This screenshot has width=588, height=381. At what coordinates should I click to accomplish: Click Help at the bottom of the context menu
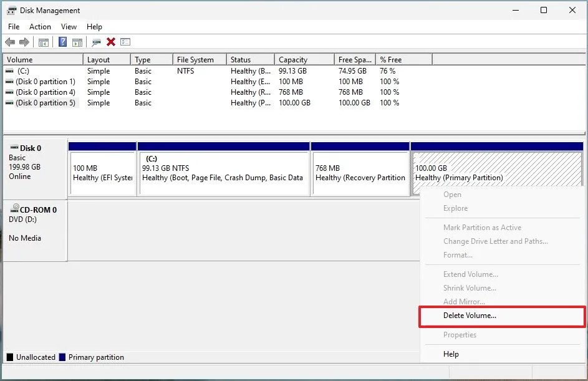[451, 354]
